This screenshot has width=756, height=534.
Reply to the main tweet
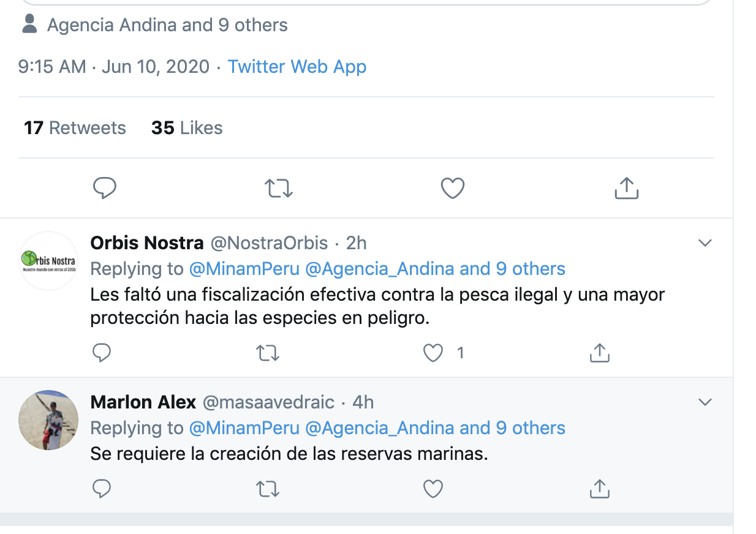point(105,188)
